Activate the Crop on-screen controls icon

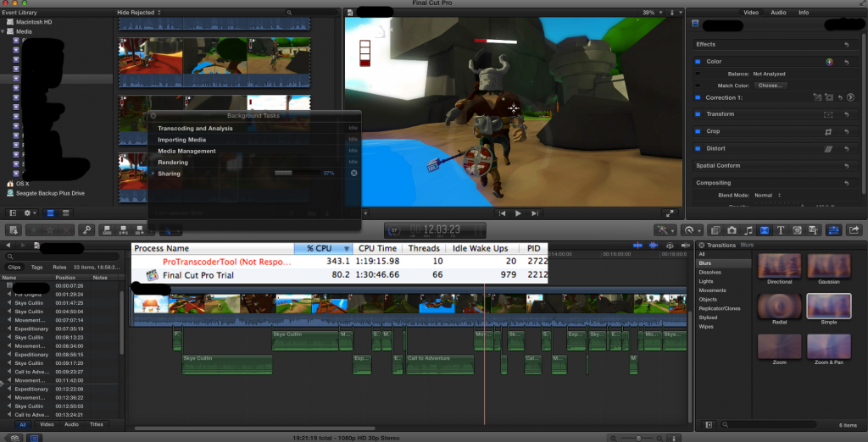(x=828, y=131)
